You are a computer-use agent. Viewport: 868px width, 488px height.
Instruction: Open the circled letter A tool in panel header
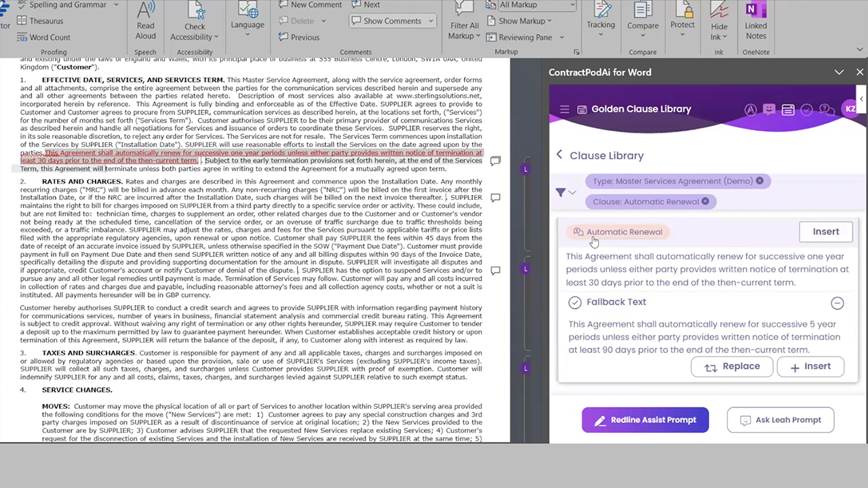tap(750, 109)
